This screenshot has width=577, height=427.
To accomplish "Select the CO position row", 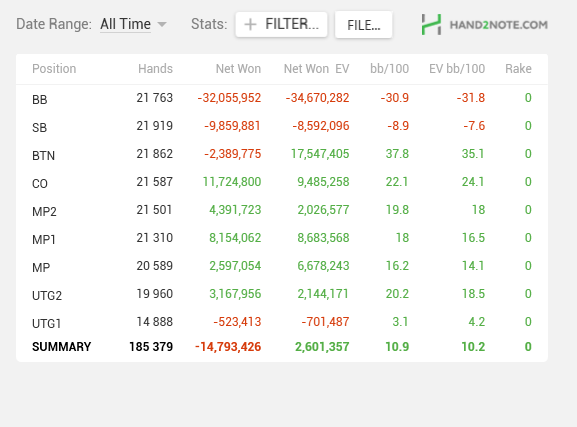I will click(282, 182).
